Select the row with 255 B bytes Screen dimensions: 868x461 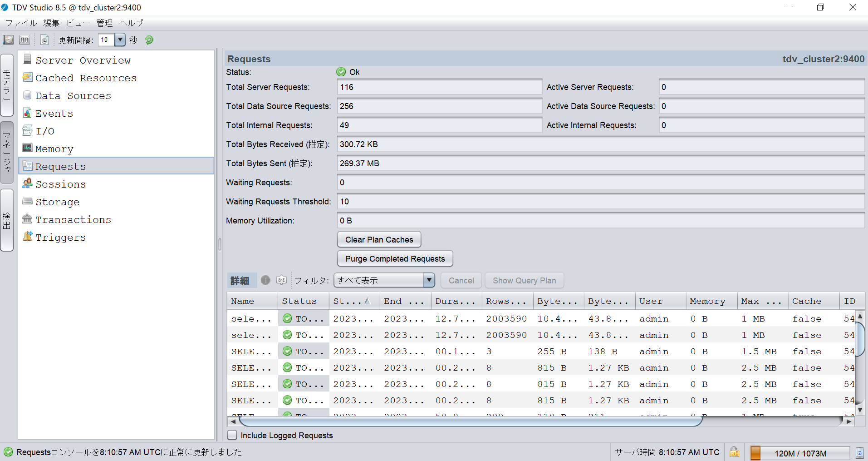(541, 352)
